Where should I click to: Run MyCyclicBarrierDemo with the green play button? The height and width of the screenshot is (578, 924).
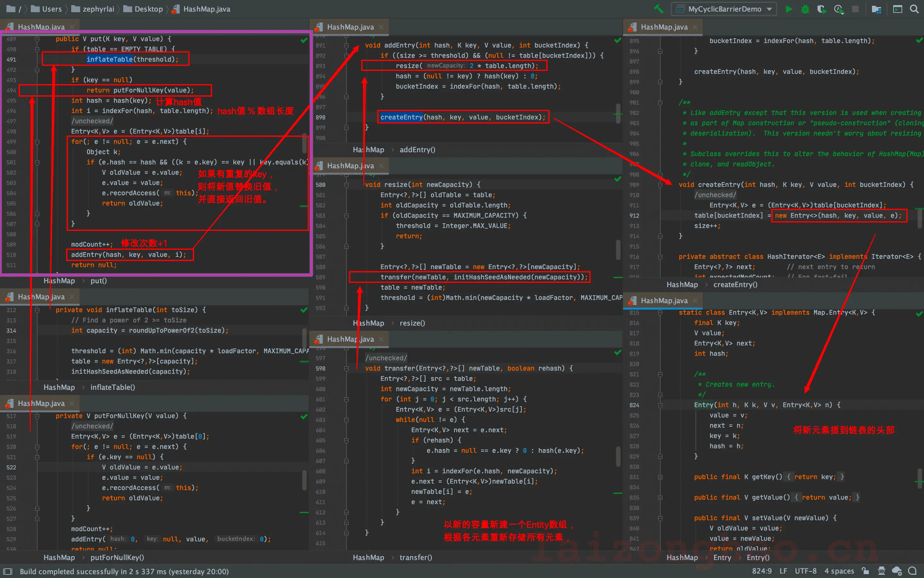[789, 9]
